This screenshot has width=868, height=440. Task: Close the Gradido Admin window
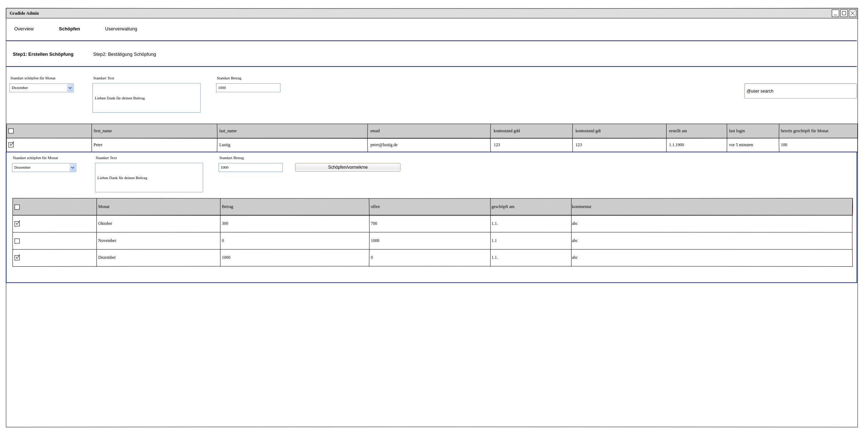pos(852,13)
